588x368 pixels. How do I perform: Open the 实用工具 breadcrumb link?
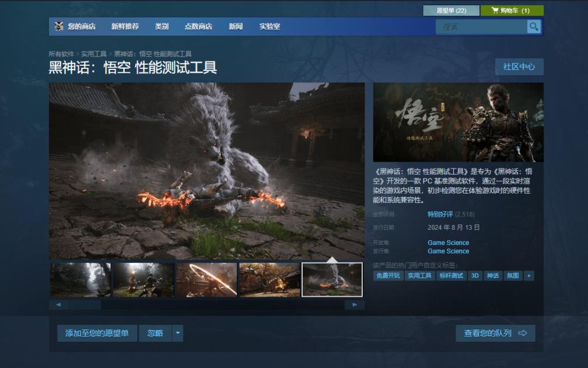click(94, 54)
